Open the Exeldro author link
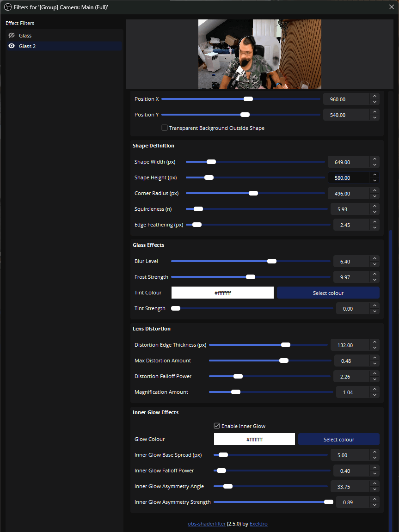 tap(258, 524)
